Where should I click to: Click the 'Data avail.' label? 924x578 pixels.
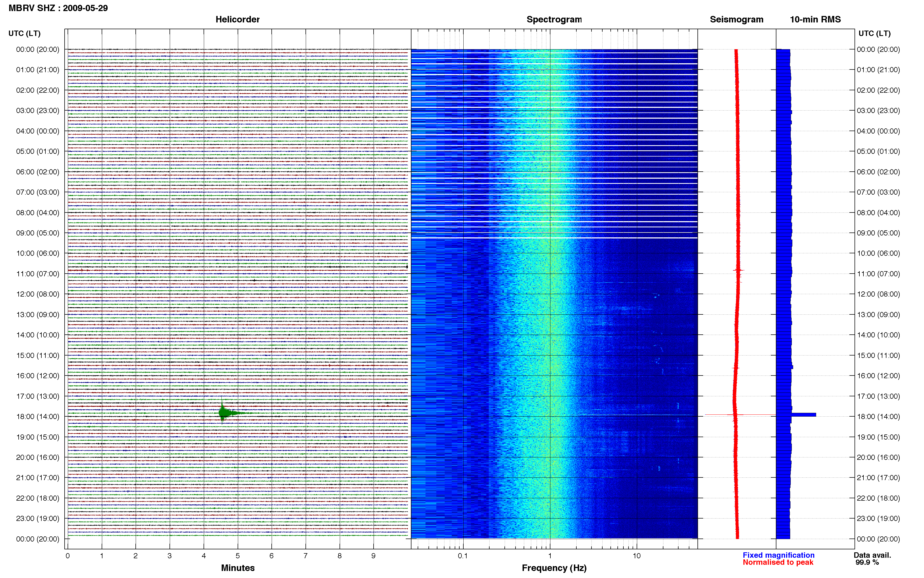point(872,555)
